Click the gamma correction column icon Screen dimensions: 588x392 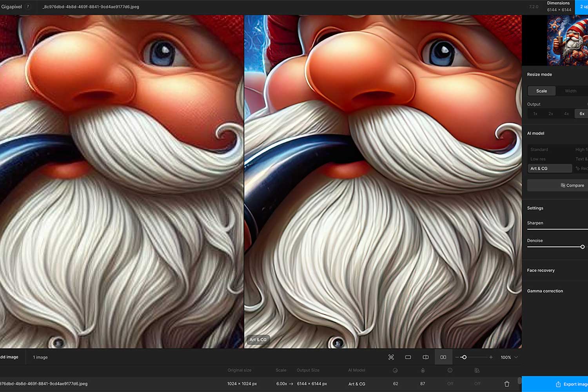477,370
